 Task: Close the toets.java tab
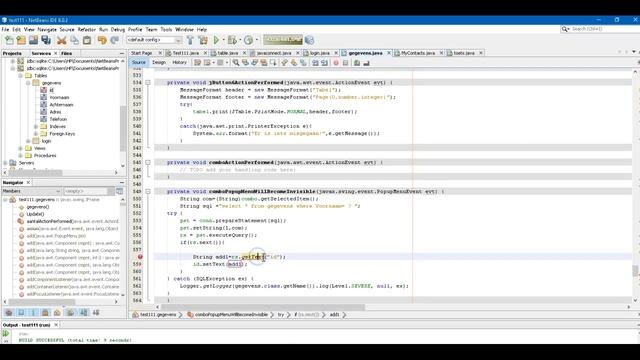coord(481,53)
